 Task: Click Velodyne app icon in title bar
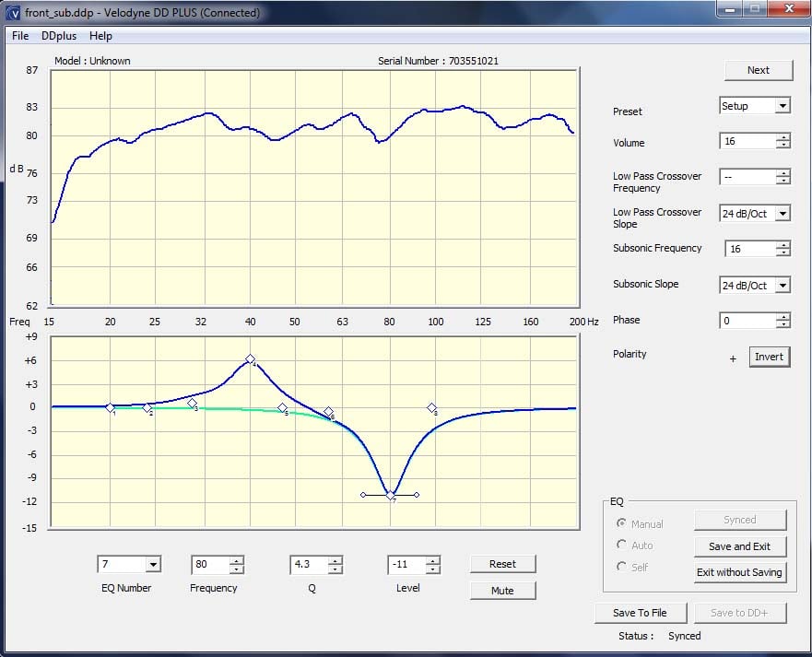click(14, 13)
